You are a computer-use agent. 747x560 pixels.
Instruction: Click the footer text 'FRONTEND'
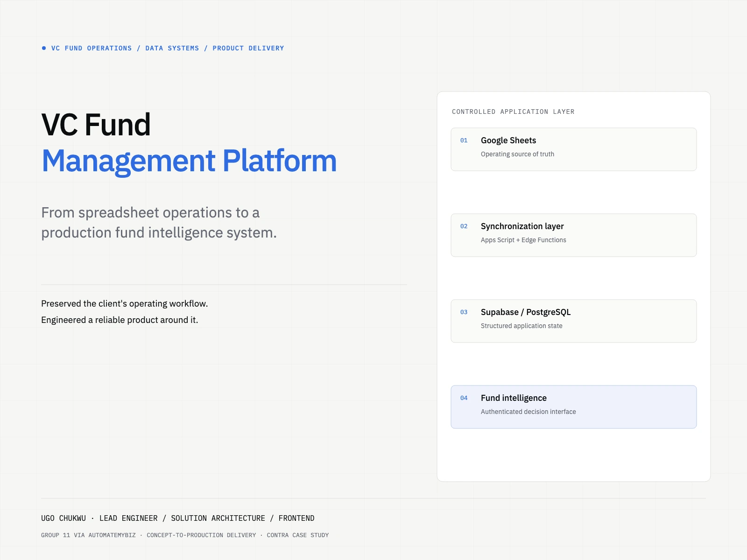coord(296,518)
